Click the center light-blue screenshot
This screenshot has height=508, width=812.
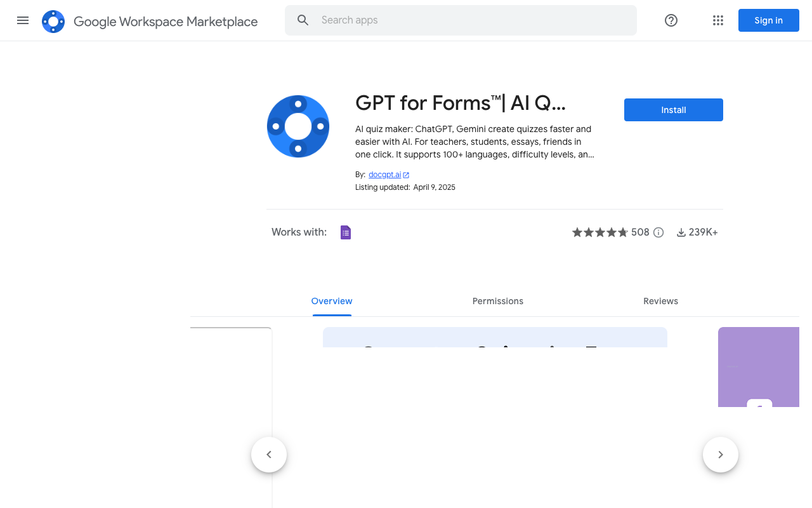click(x=495, y=337)
